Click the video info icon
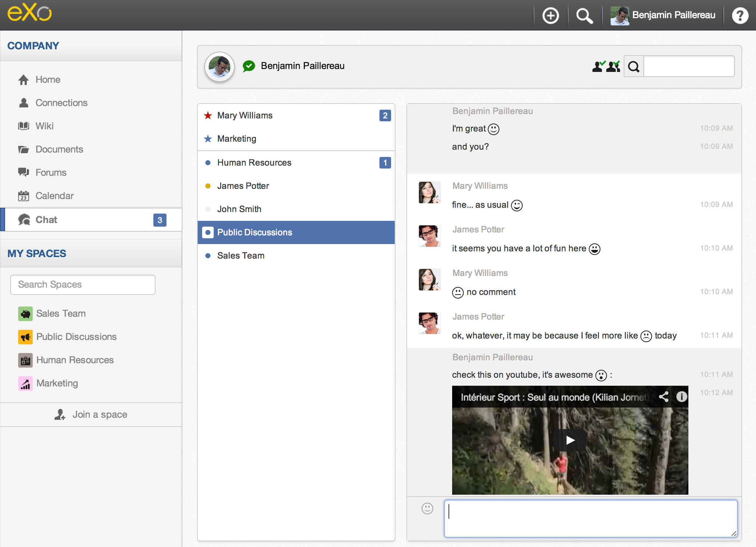This screenshot has height=547, width=756. pyautogui.click(x=681, y=397)
